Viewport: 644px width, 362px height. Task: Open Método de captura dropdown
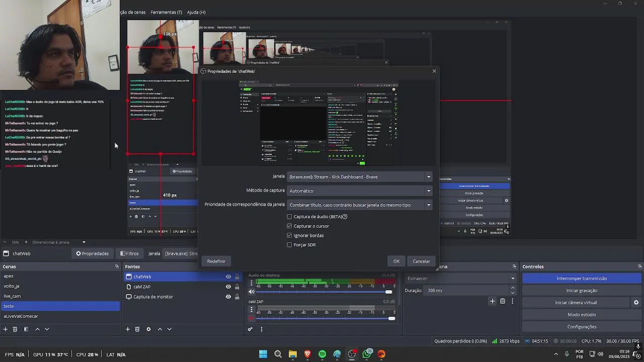coord(360,191)
